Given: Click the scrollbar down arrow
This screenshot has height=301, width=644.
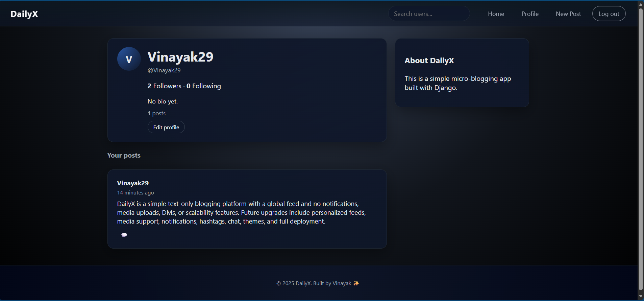Looking at the screenshot, I should [641, 296].
